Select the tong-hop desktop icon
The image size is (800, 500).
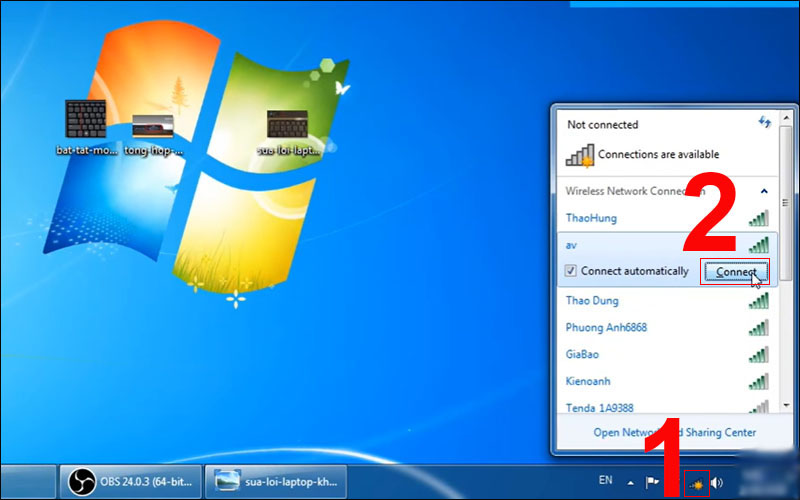click(153, 134)
